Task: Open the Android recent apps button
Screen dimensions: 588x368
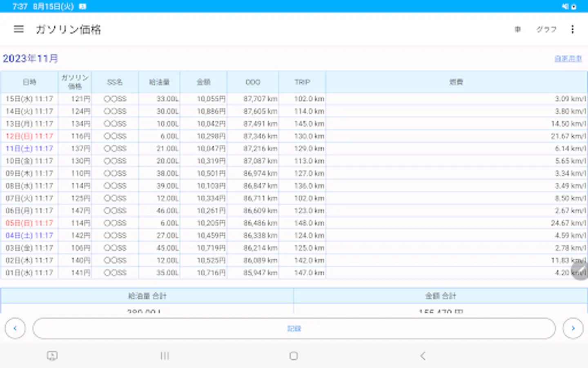Action: point(165,356)
